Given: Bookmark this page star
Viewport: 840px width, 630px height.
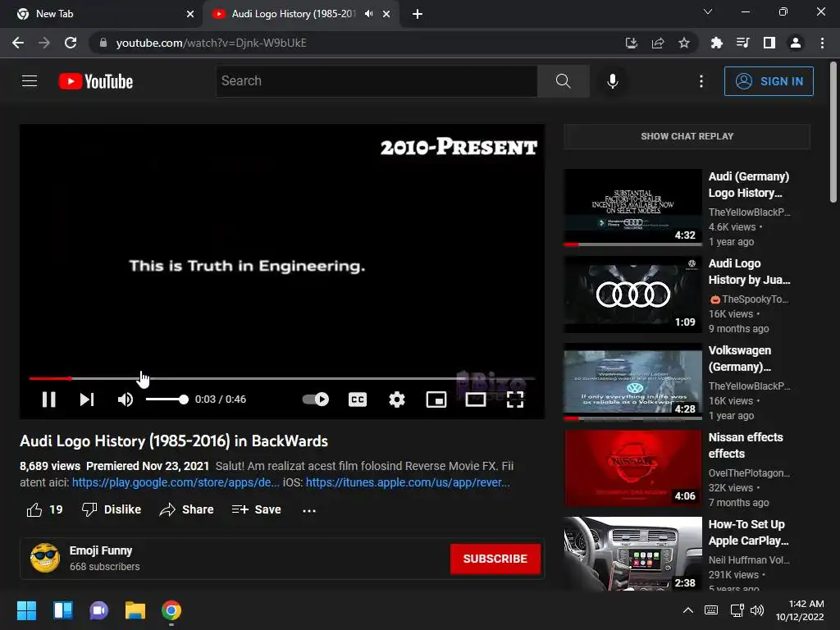Looking at the screenshot, I should (684, 43).
